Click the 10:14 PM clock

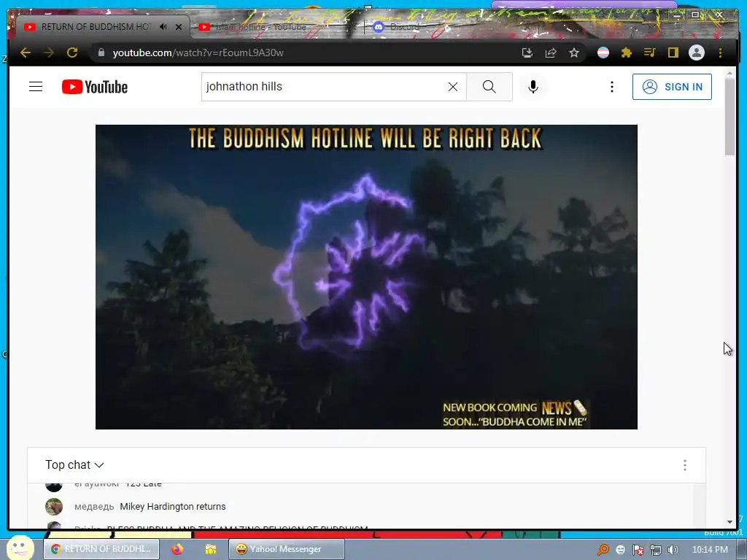click(710, 550)
